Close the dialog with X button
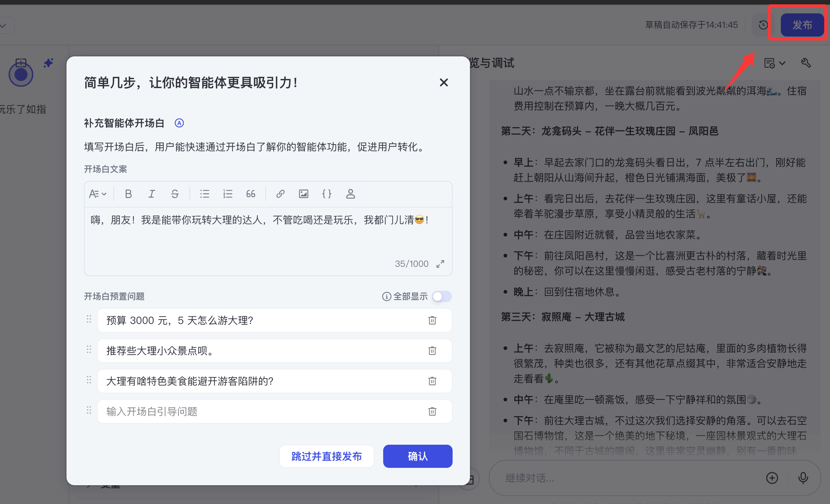830x504 pixels. click(x=444, y=83)
